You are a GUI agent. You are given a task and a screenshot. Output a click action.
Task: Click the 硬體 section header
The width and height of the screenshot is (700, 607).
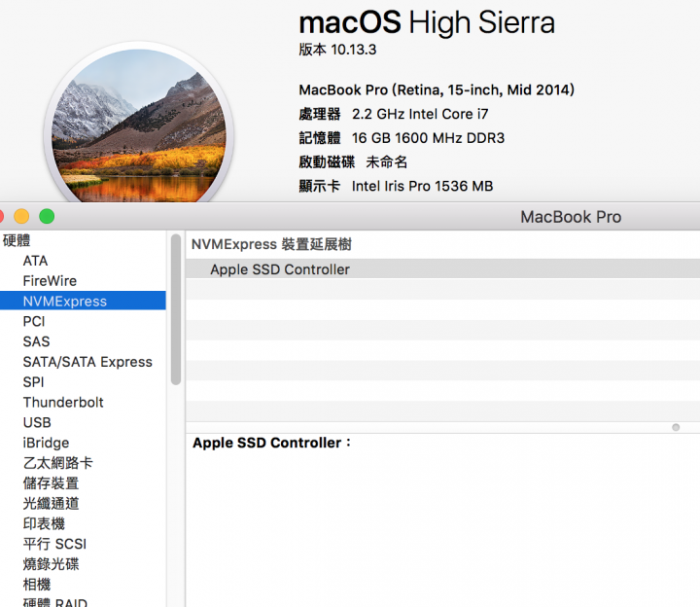pos(17,240)
